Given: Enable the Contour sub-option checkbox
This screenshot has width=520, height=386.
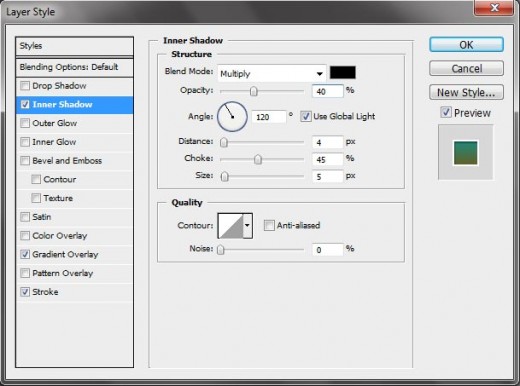Looking at the screenshot, I should 36,179.
